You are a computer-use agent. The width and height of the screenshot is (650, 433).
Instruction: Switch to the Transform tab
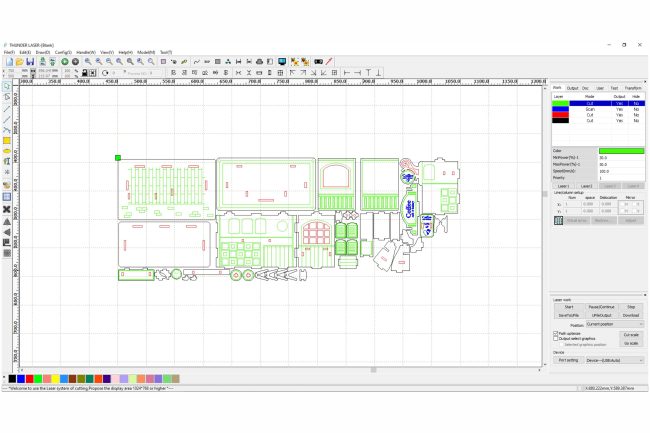633,88
